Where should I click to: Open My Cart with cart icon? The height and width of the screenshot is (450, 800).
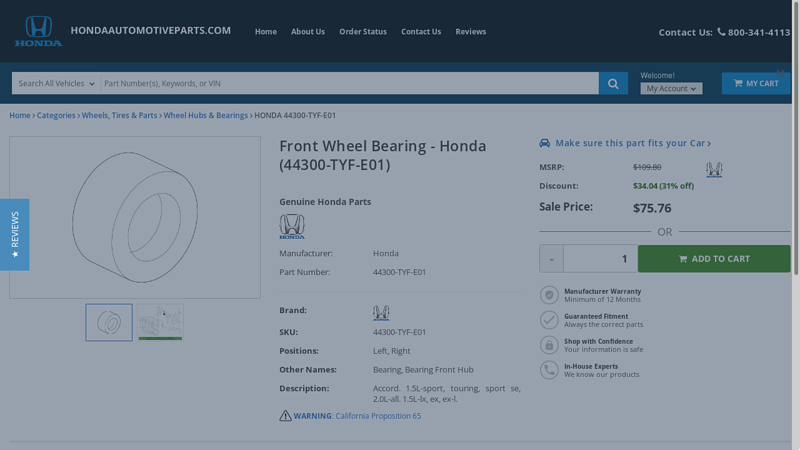click(x=755, y=84)
